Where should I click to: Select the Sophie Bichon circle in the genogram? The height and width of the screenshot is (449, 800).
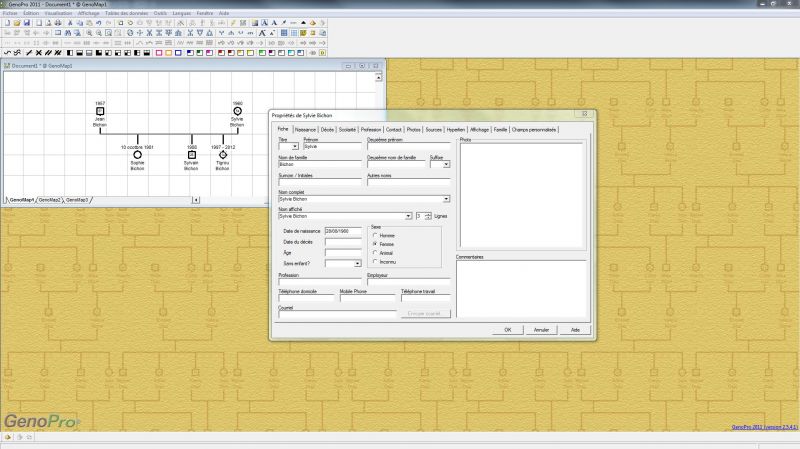coord(137,154)
